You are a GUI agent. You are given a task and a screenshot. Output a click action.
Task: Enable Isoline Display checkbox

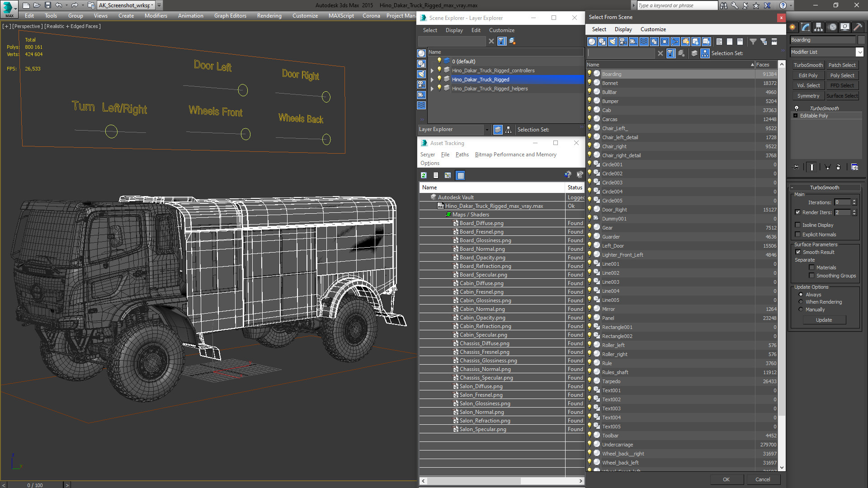[798, 225]
